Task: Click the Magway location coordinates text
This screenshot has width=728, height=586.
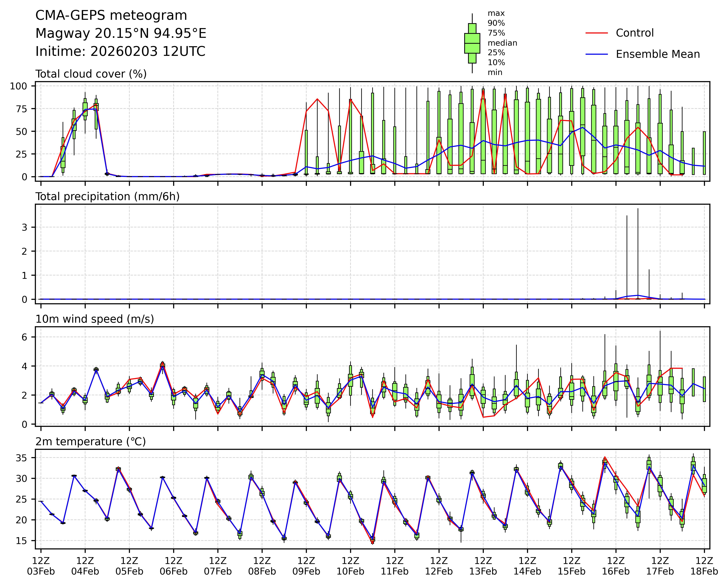Action: (x=121, y=33)
